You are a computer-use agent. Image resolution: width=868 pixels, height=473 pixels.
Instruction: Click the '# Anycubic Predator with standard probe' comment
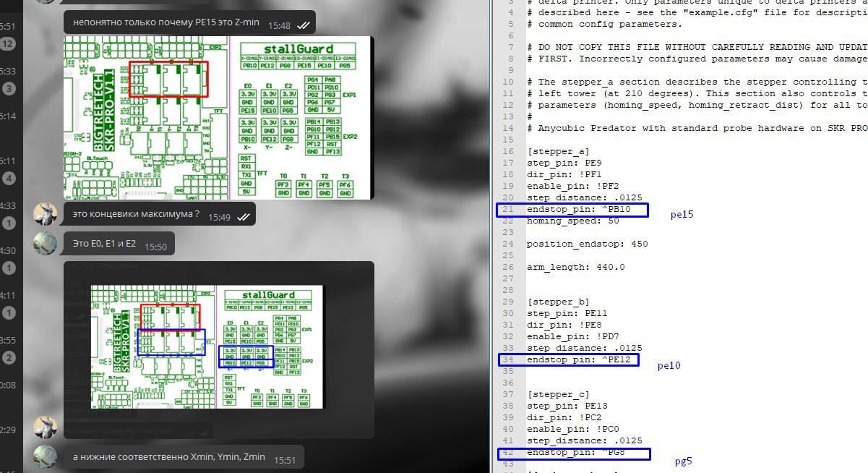tap(697, 128)
